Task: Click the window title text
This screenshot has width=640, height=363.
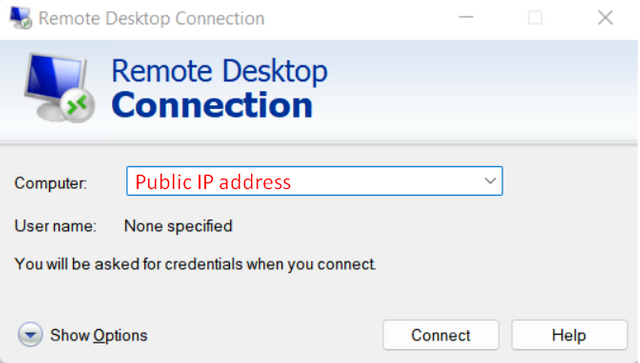Action: click(x=151, y=19)
